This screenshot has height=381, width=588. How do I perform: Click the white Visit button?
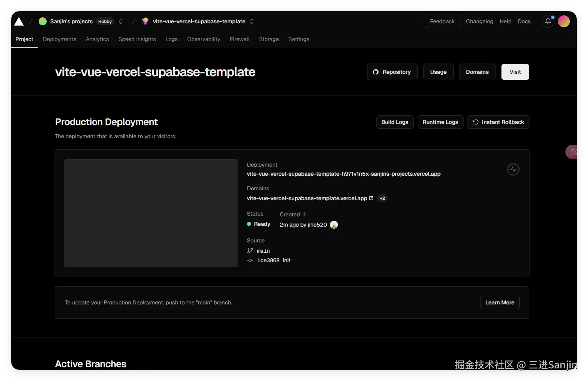pyautogui.click(x=515, y=72)
